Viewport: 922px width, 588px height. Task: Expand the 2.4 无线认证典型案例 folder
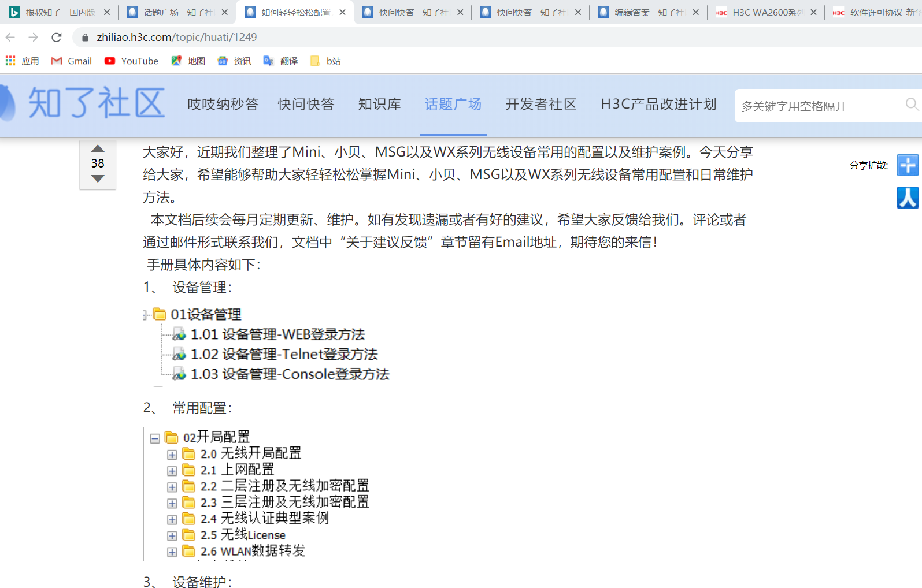(x=172, y=520)
